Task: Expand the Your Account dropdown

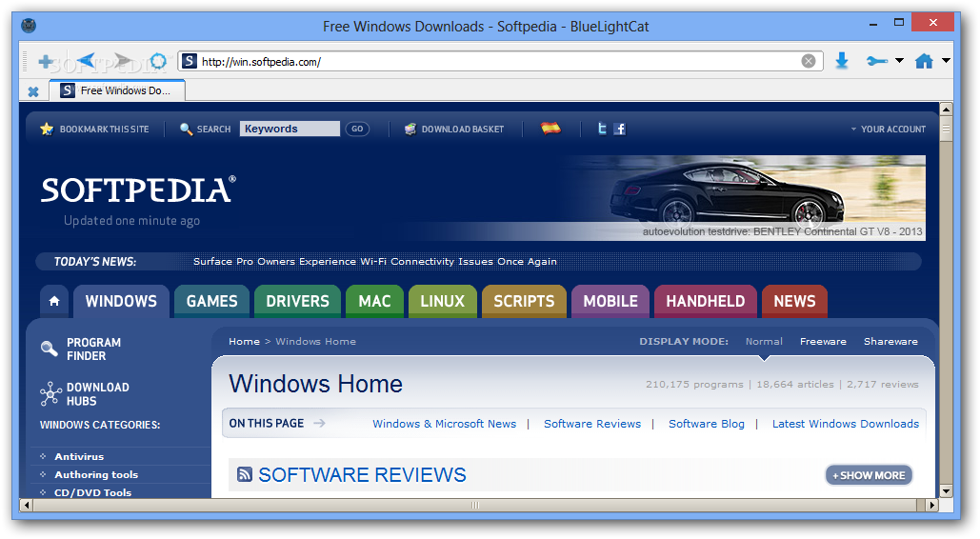Action: pyautogui.click(x=889, y=129)
